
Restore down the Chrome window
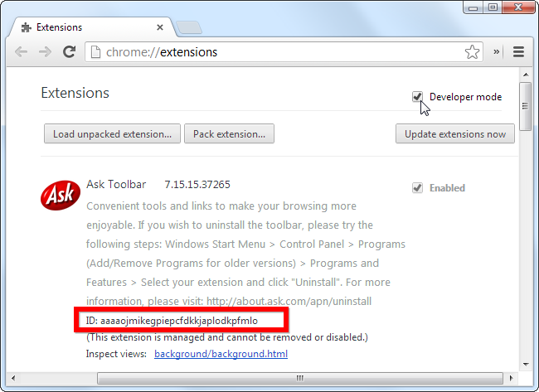click(x=493, y=7)
